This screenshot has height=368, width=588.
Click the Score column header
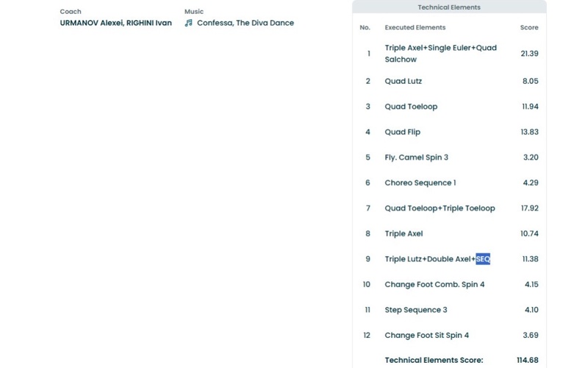point(529,27)
